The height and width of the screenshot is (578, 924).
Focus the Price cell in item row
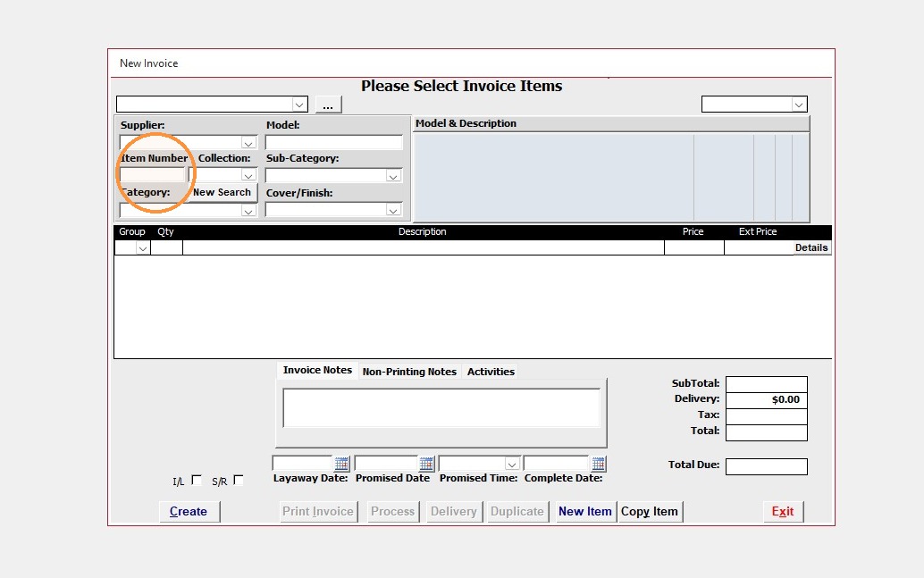click(x=694, y=248)
